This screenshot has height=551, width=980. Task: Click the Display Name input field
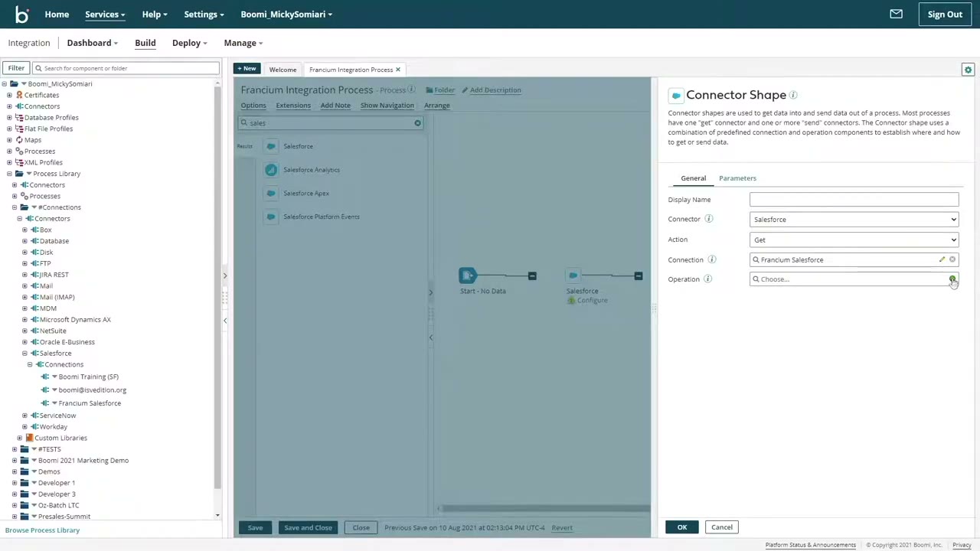(x=854, y=200)
